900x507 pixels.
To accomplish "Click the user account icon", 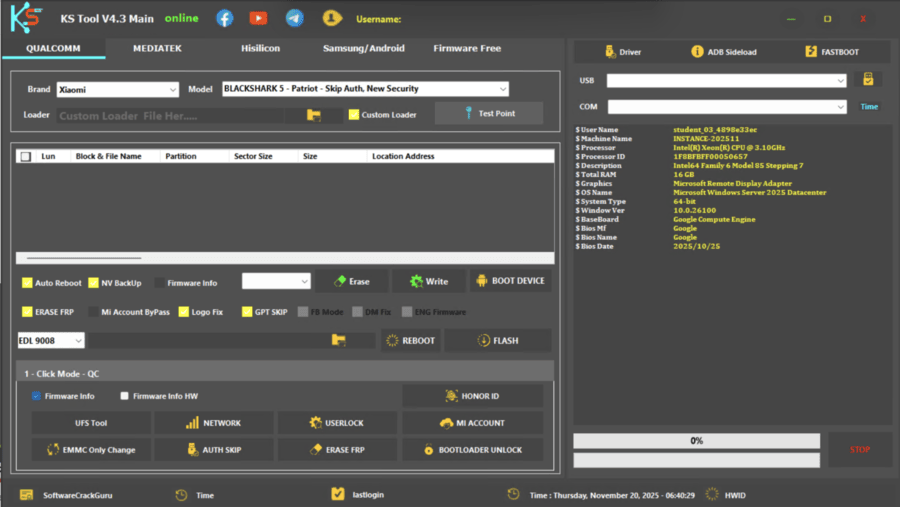I will pos(332,18).
